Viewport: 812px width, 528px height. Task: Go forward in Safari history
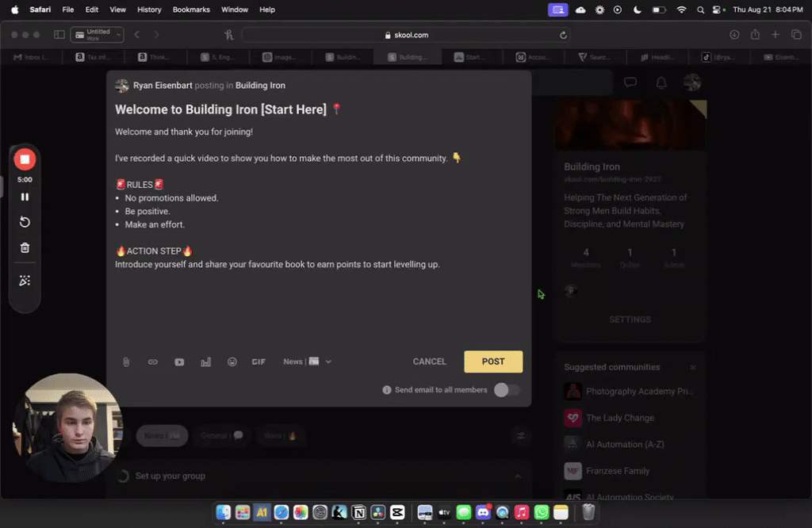click(156, 35)
